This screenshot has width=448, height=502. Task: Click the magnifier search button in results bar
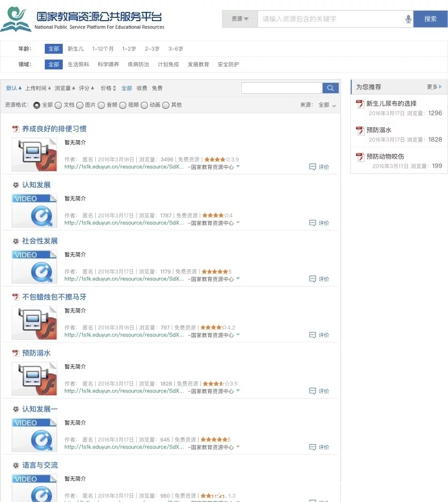click(330, 88)
